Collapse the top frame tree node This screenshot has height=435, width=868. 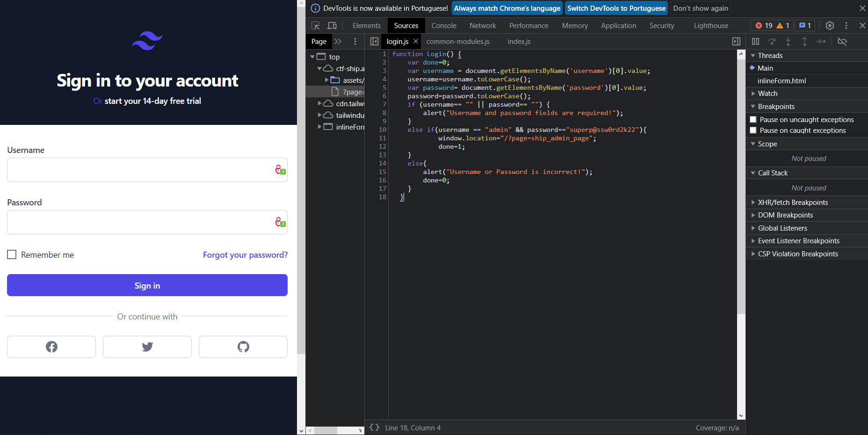312,57
